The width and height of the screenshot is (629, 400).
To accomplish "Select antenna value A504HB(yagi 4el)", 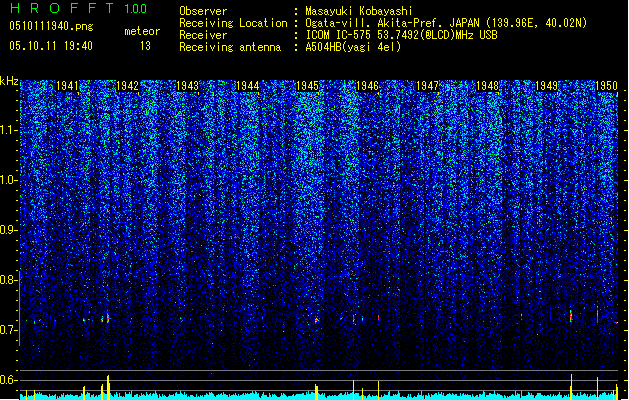I will tap(353, 47).
